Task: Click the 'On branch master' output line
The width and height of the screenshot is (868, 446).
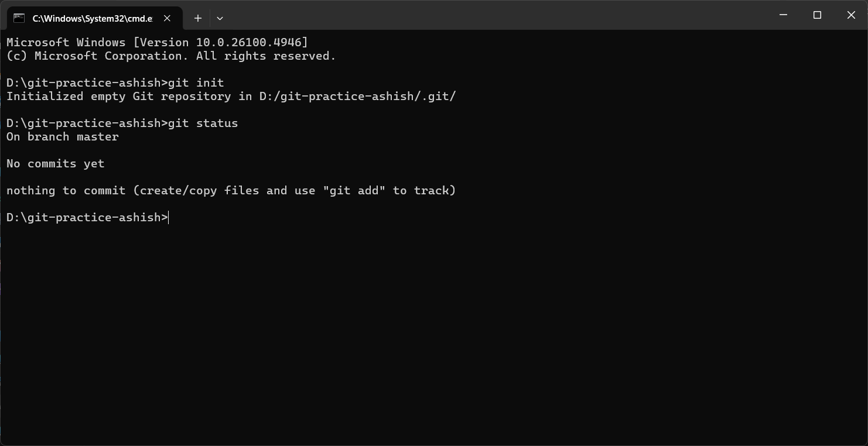Action: coord(62,136)
